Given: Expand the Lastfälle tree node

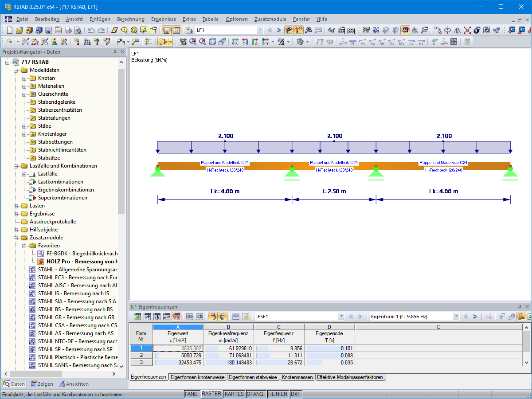Looking at the screenshot, I should 24,174.
